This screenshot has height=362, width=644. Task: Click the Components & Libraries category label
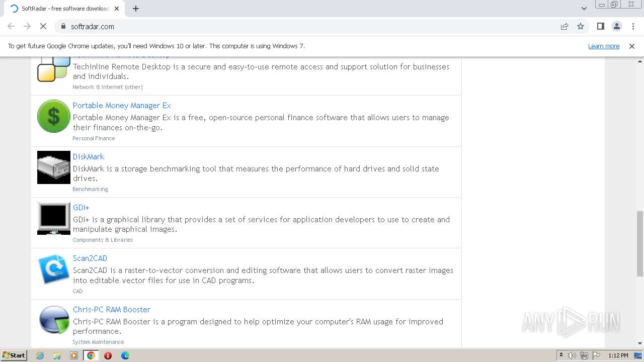(103, 240)
